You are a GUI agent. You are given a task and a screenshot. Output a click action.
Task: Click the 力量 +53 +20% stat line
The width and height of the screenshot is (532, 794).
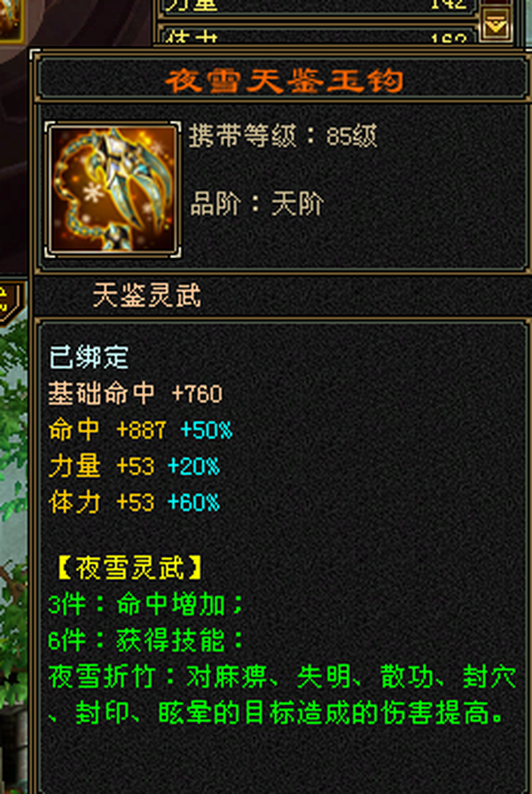135,467
